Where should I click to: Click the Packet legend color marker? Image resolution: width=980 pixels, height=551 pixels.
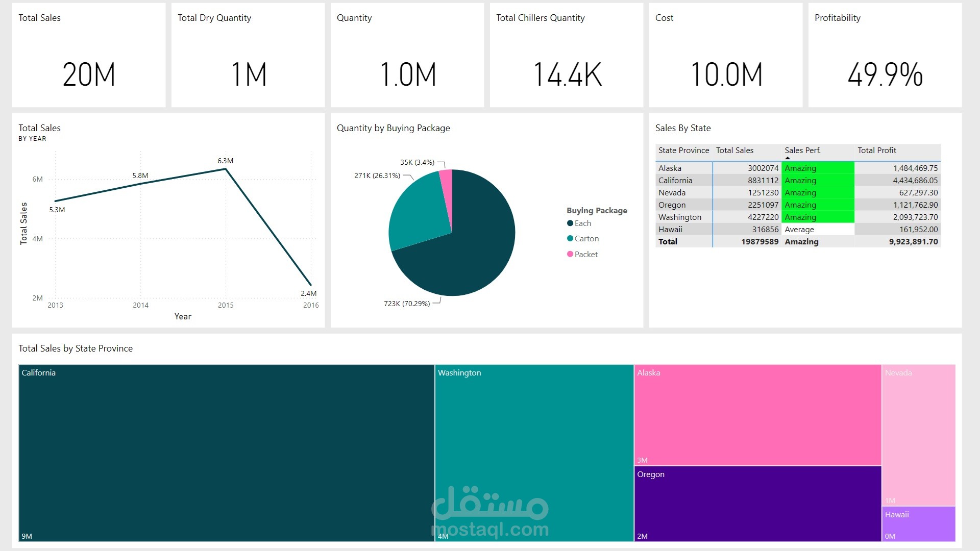570,254
